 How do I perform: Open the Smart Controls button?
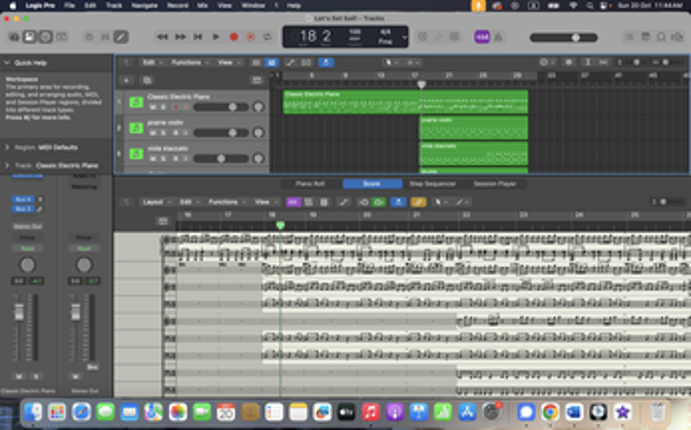click(x=89, y=37)
